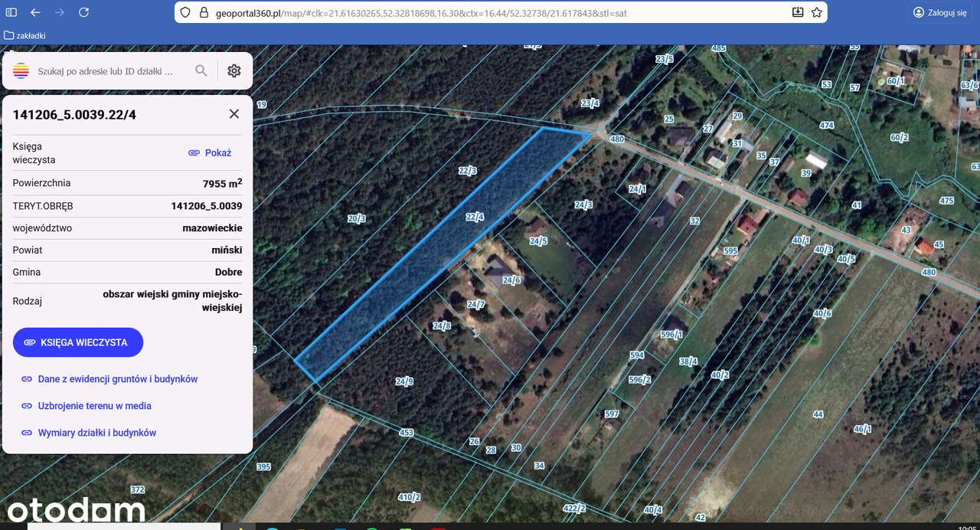This screenshot has width=980, height=530.
Task: Click the browser back arrow
Action: coord(35,12)
